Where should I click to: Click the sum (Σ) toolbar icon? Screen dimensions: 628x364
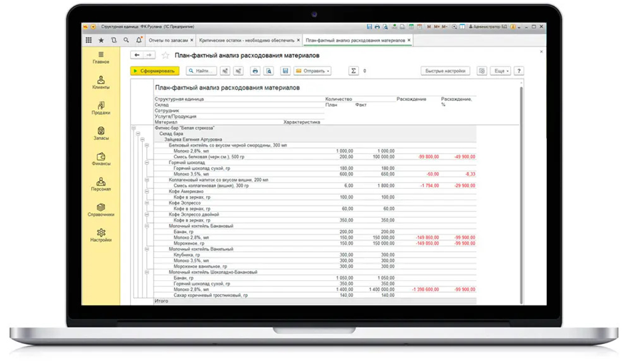tap(354, 71)
